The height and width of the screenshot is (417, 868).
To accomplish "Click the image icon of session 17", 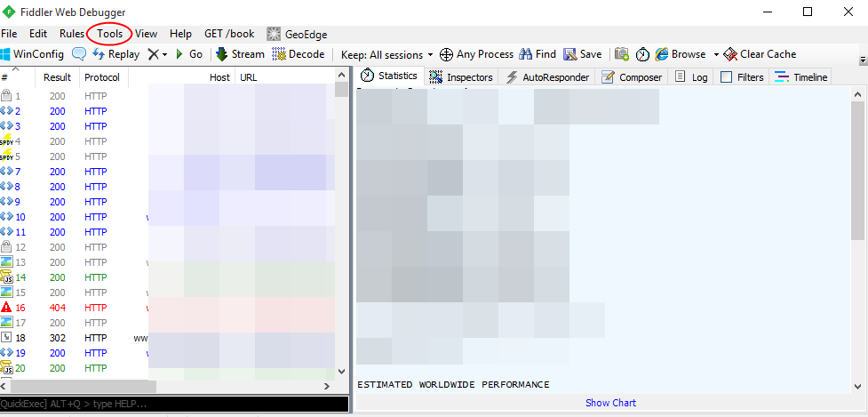I will point(6,322).
